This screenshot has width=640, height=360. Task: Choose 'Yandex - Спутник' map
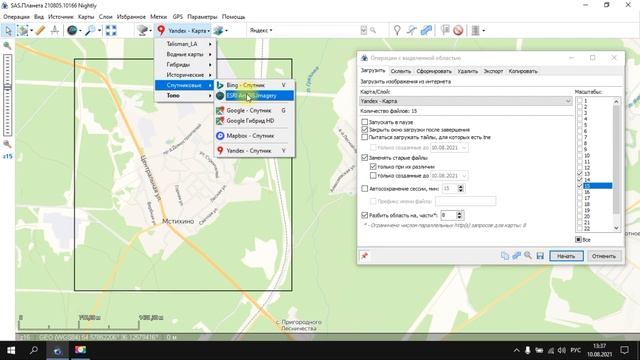tap(254, 151)
